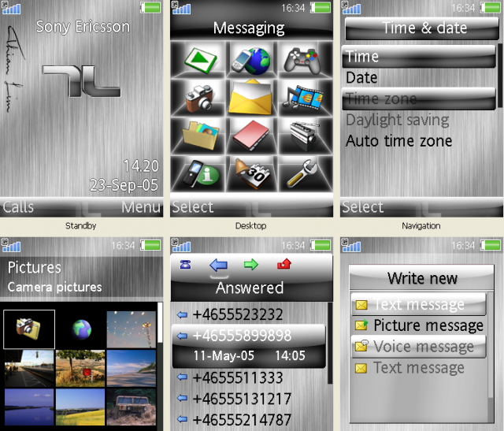The width and height of the screenshot is (504, 431).
Task: Click the TL logo on Standby screen
Action: [82, 81]
